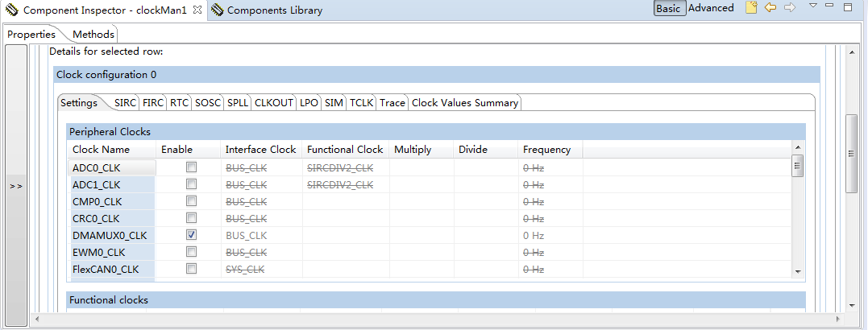Open the RTC tab

180,103
